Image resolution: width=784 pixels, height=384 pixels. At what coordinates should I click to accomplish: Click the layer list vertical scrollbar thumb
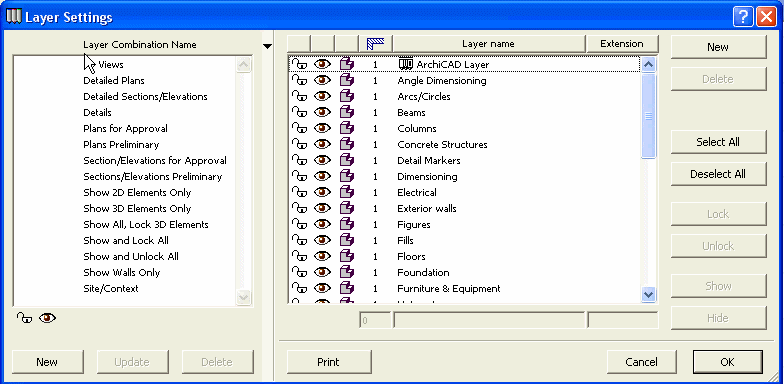[648, 116]
